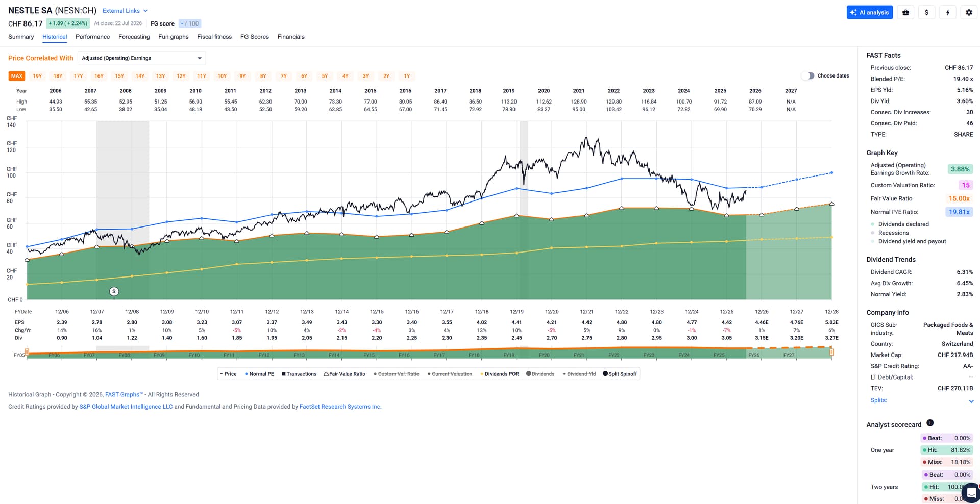Select the 12Y time range
The height and width of the screenshot is (504, 980).
click(x=181, y=76)
